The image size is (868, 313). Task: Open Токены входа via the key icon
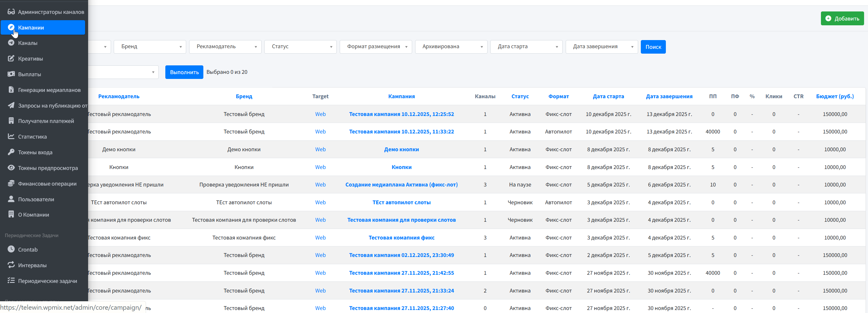click(11, 152)
